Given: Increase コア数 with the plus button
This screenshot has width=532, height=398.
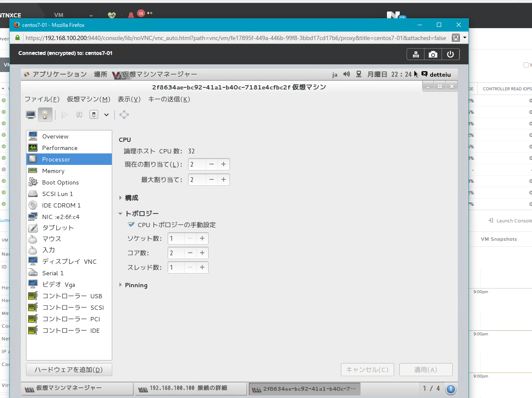Looking at the screenshot, I should pyautogui.click(x=202, y=253).
